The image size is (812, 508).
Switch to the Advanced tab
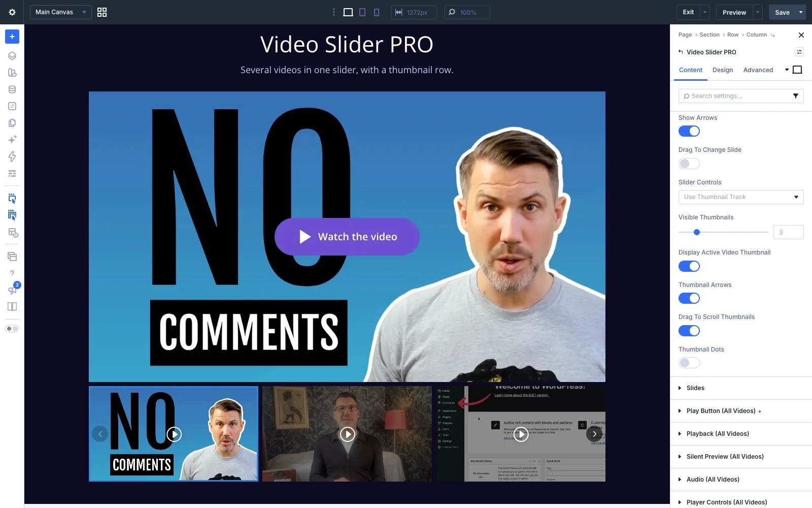point(758,70)
